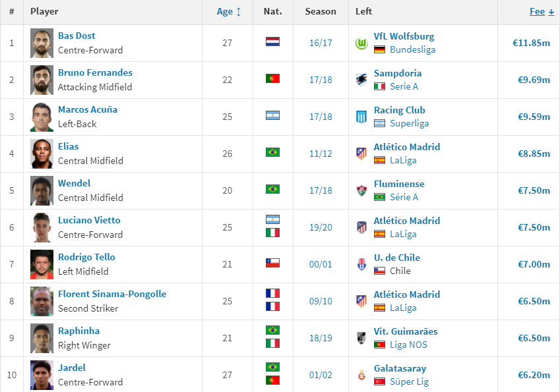Click the €11.85m transfer fee
560x392 pixels.
(x=531, y=43)
